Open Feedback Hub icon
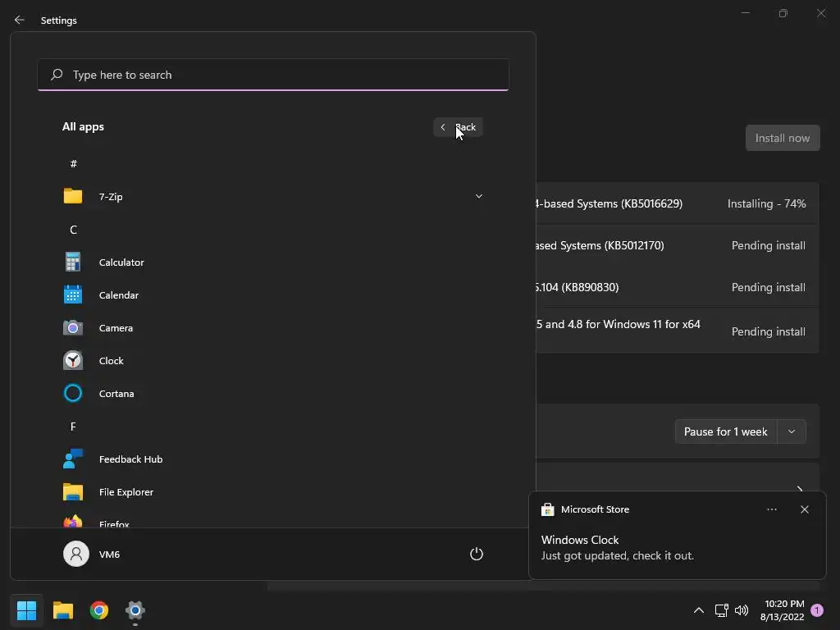Viewport: 840px width, 630px height. click(73, 459)
